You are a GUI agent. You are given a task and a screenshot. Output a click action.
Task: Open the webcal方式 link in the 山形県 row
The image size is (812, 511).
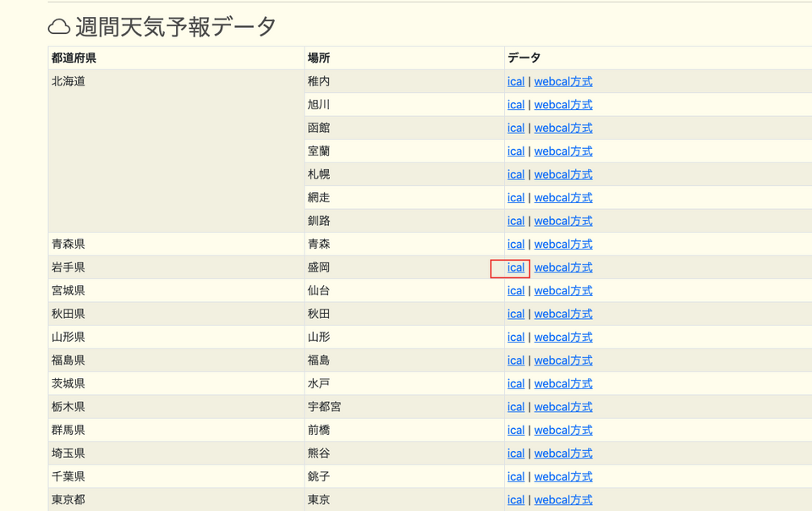point(563,338)
